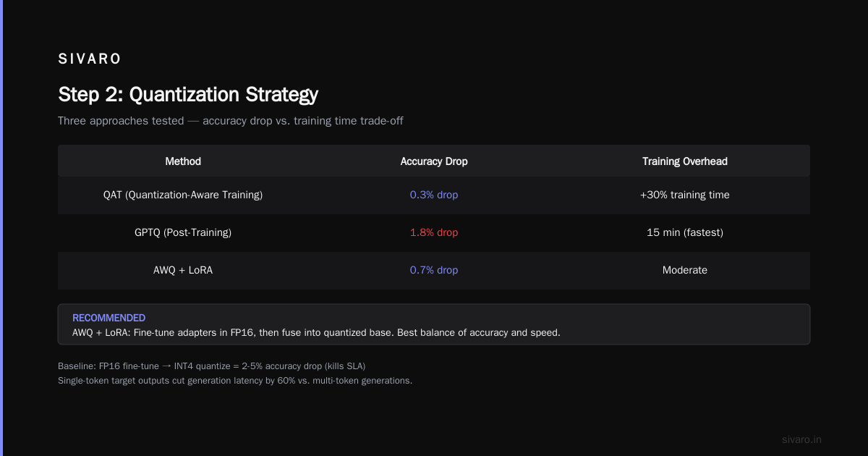
Task: Click the 0.7% drop value
Action: (434, 270)
